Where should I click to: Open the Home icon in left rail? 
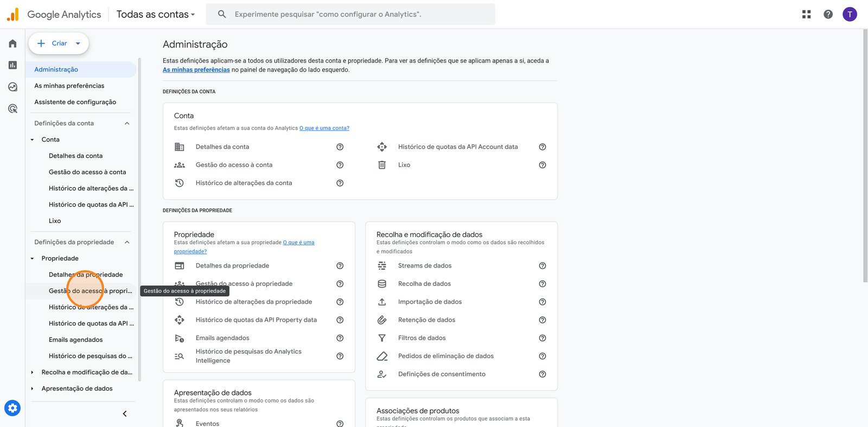(12, 43)
